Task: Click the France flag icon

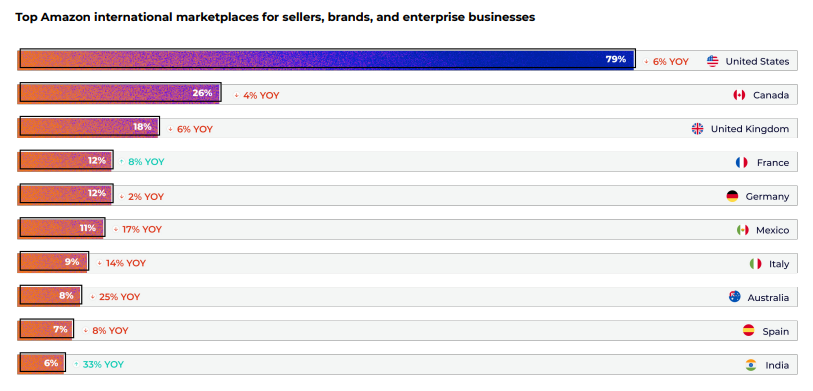Action: (x=741, y=162)
